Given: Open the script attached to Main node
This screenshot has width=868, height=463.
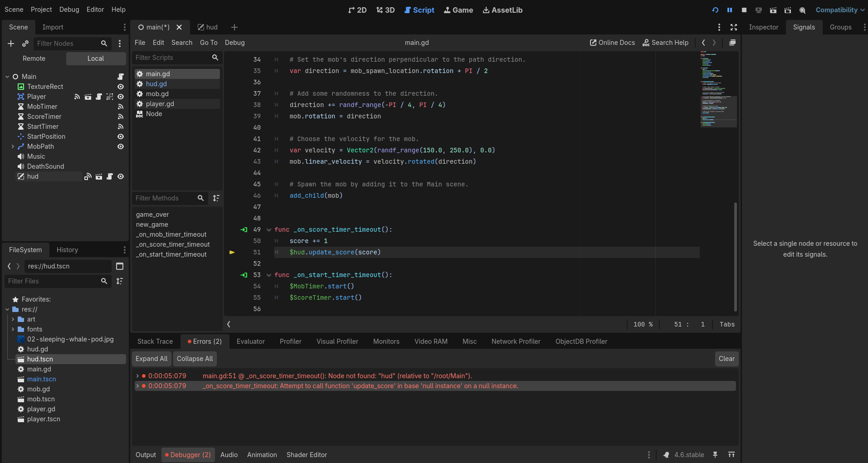Looking at the screenshot, I should click(121, 77).
